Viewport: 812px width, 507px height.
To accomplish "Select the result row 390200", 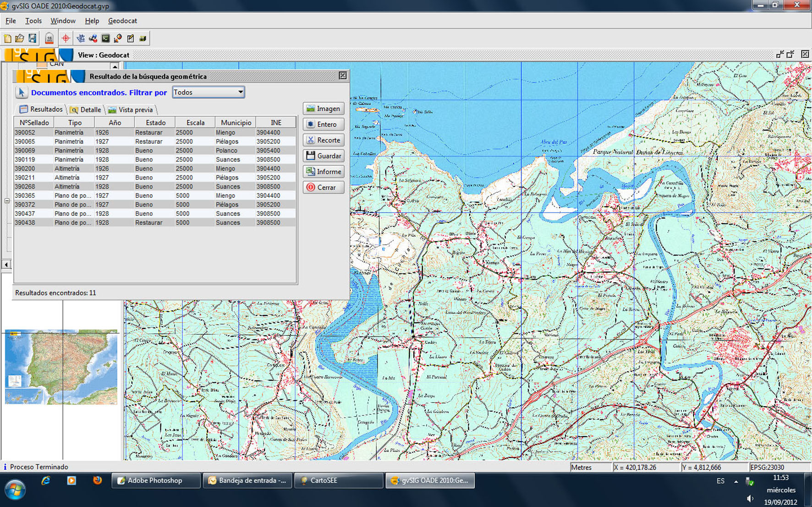I will coord(155,169).
